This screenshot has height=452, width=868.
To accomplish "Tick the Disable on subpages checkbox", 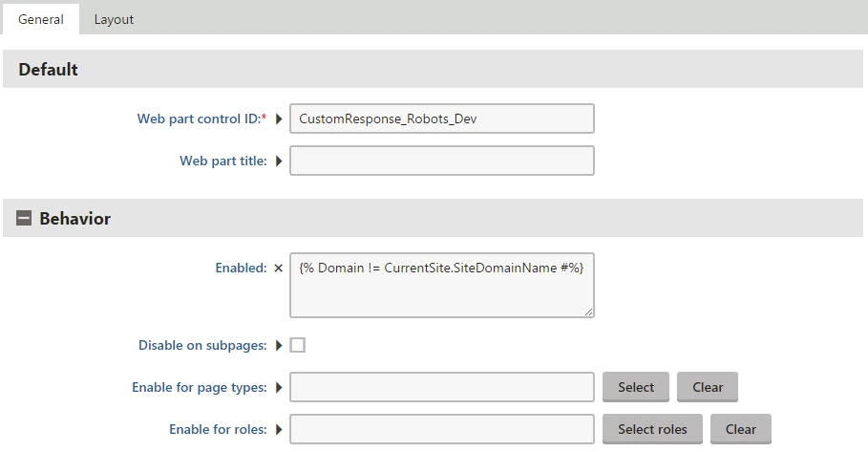I will [x=298, y=345].
